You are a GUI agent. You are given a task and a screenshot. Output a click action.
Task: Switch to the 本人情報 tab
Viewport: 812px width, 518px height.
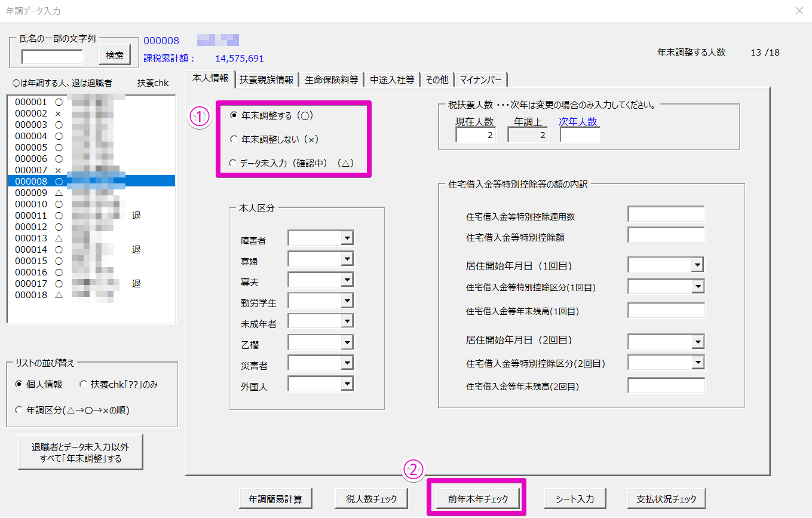[210, 78]
